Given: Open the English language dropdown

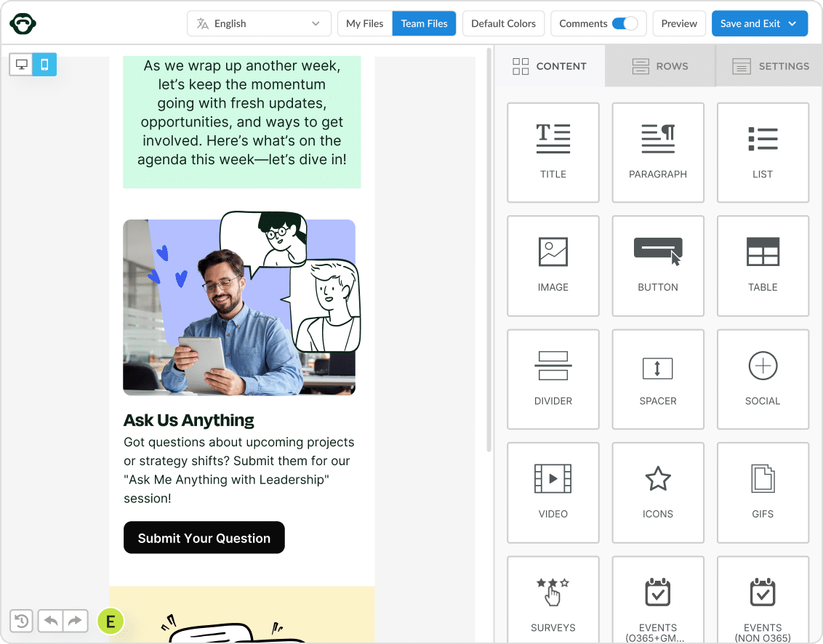Looking at the screenshot, I should 259,23.
